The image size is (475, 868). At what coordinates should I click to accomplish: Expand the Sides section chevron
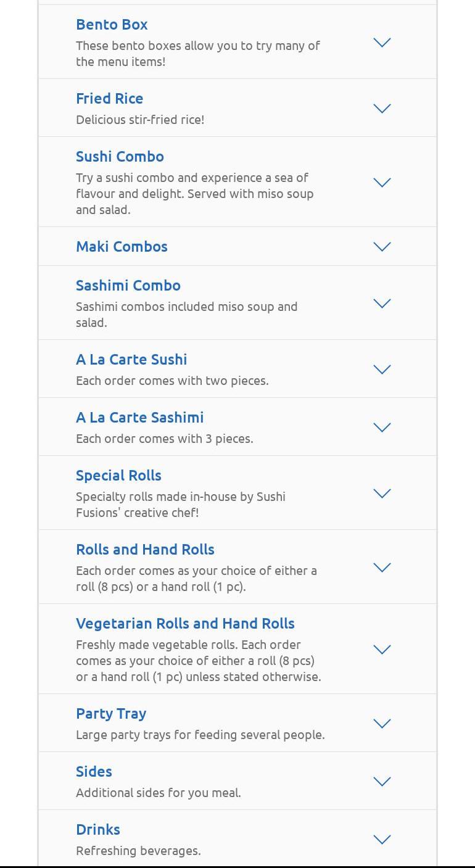coord(382,782)
